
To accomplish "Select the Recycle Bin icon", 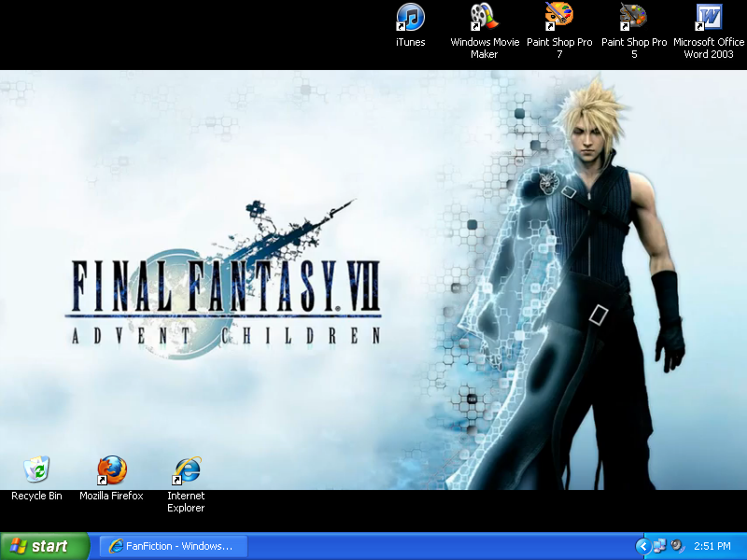I will [x=36, y=469].
